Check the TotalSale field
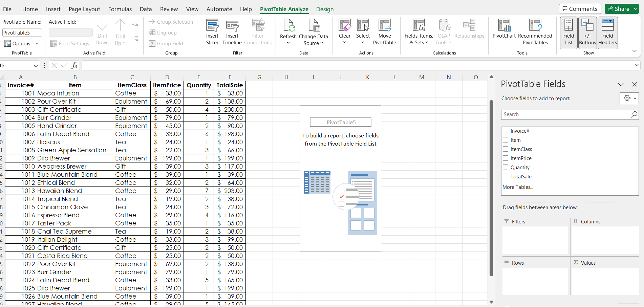The image size is (644, 307). pyautogui.click(x=506, y=176)
